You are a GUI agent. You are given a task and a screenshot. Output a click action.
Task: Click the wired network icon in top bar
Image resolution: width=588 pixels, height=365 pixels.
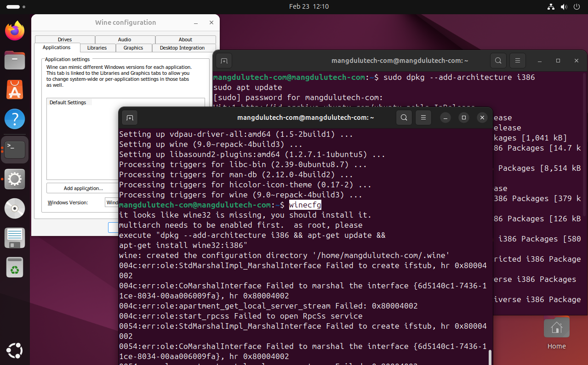click(551, 6)
